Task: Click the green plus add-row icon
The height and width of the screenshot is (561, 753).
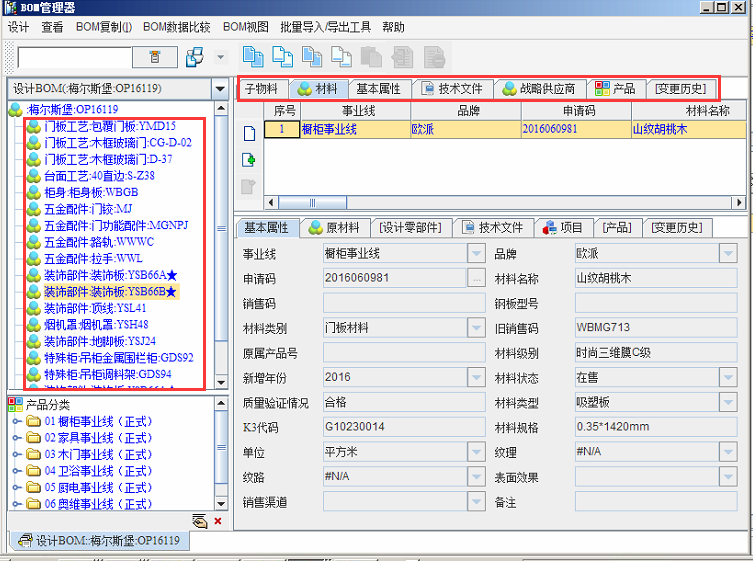Action: click(x=250, y=159)
